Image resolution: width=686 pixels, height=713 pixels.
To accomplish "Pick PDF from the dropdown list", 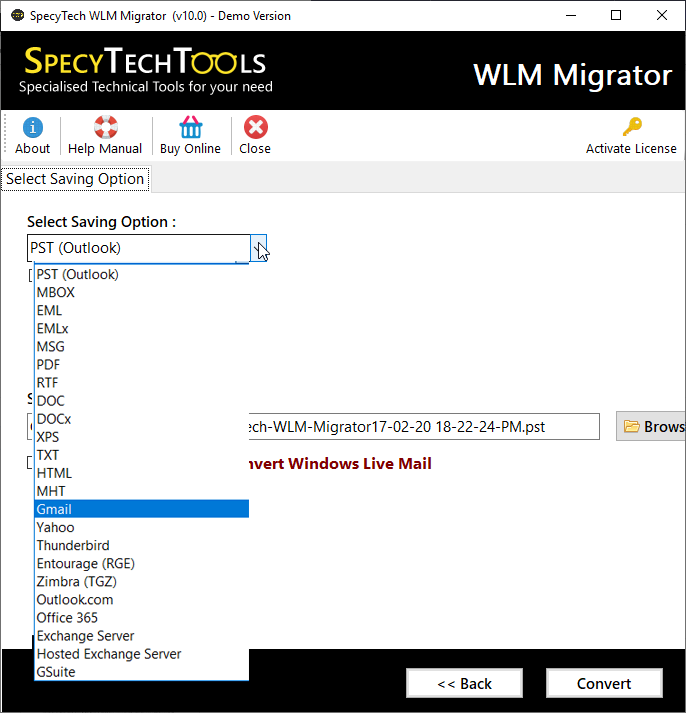I will [x=142, y=365].
